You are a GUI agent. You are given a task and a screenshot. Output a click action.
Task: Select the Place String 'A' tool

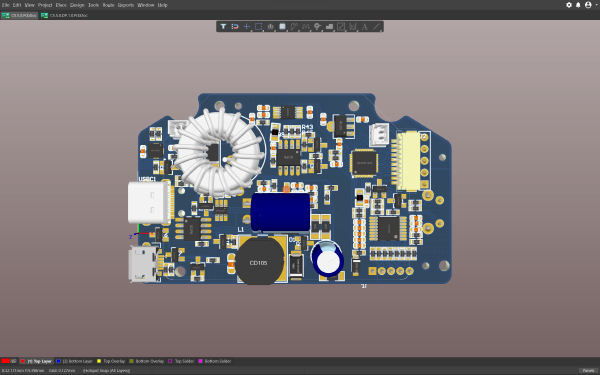[x=365, y=26]
